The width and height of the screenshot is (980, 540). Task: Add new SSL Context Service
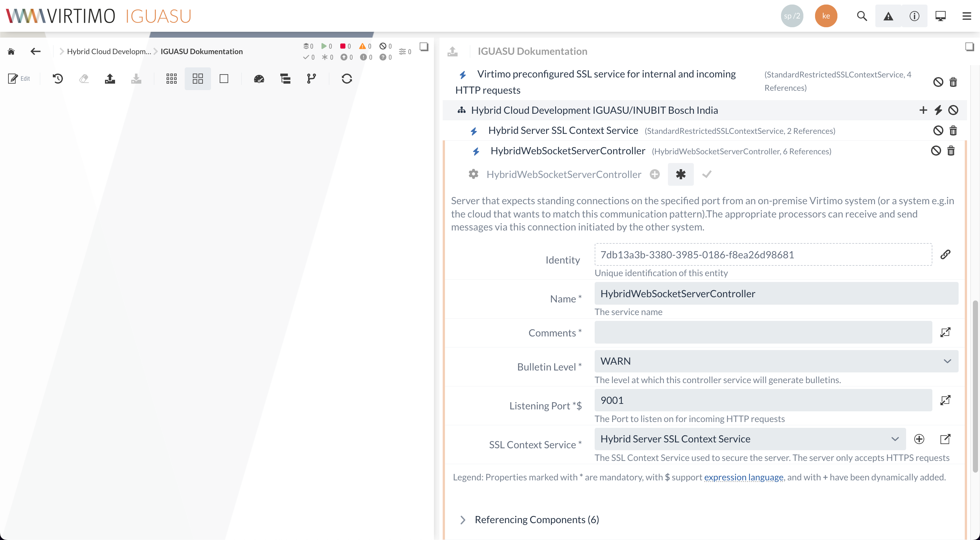click(x=919, y=439)
